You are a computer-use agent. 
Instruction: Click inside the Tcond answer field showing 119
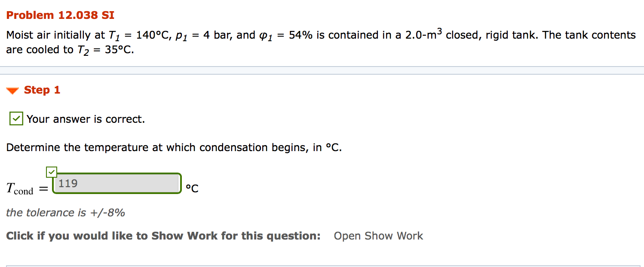(x=116, y=183)
